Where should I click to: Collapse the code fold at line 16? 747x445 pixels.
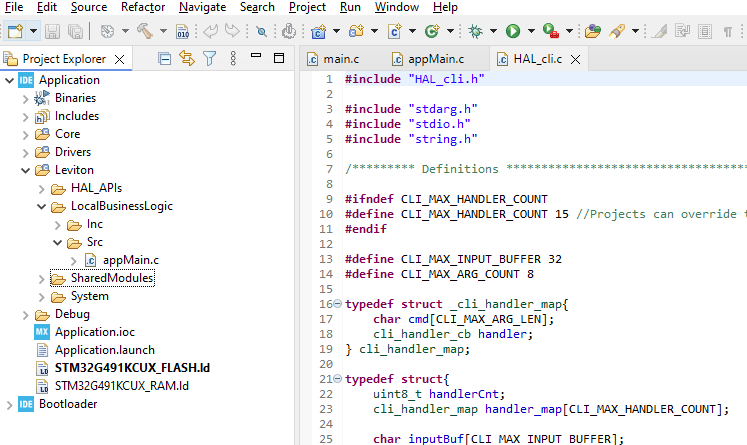click(x=338, y=303)
